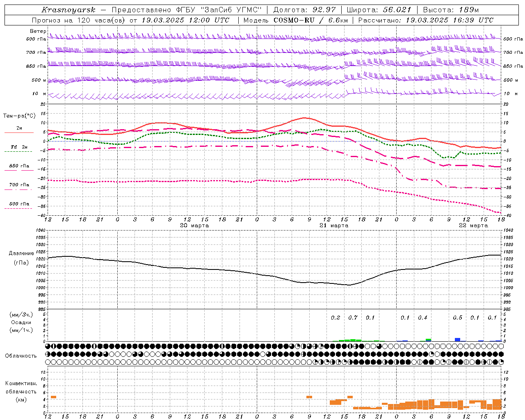525x420 pixels.
Task: Click the Krasnoyarsk station title
Action: 68,10
